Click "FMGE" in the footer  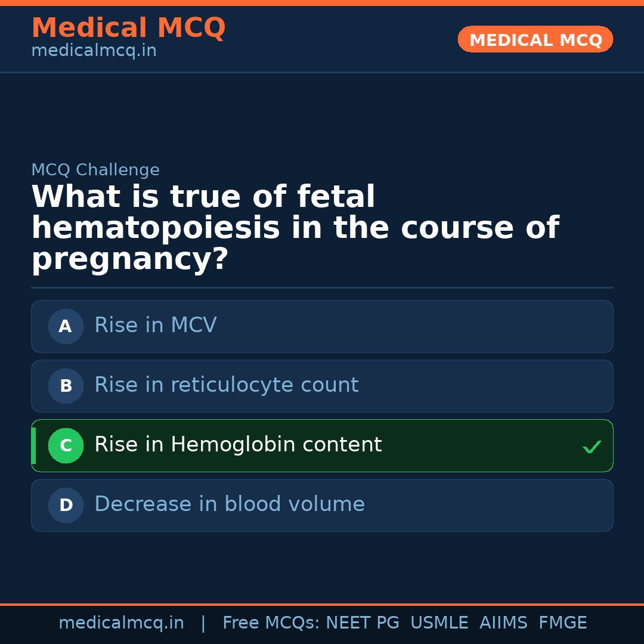(562, 623)
